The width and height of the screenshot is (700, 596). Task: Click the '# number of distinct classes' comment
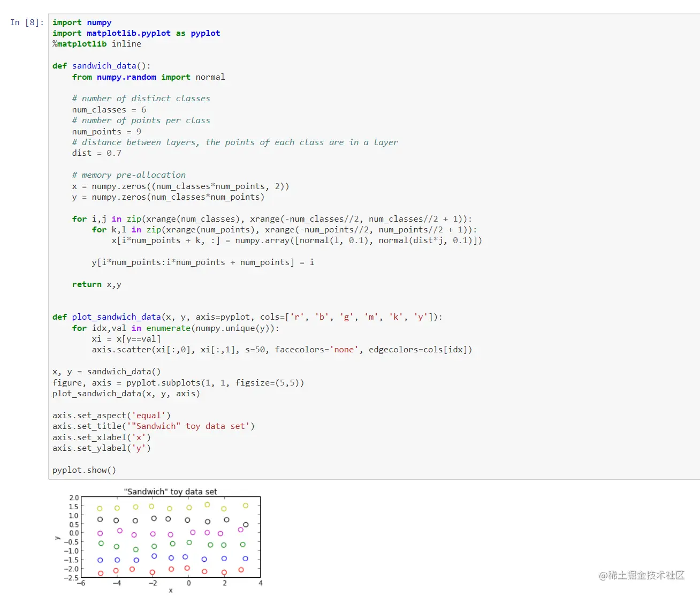pyautogui.click(x=141, y=99)
